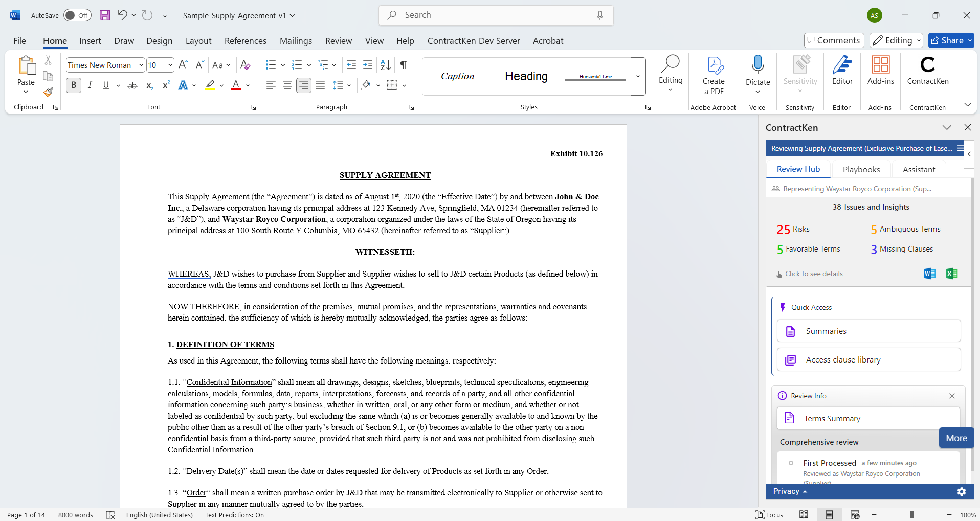This screenshot has width=980, height=521.
Task: Increase paragraph indent
Action: point(368,65)
